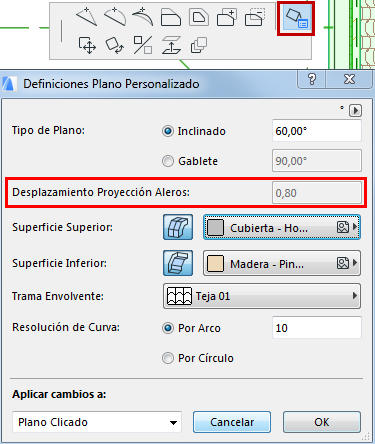Select the add to polygon icon
The height and width of the screenshot is (444, 375).
click(x=227, y=17)
